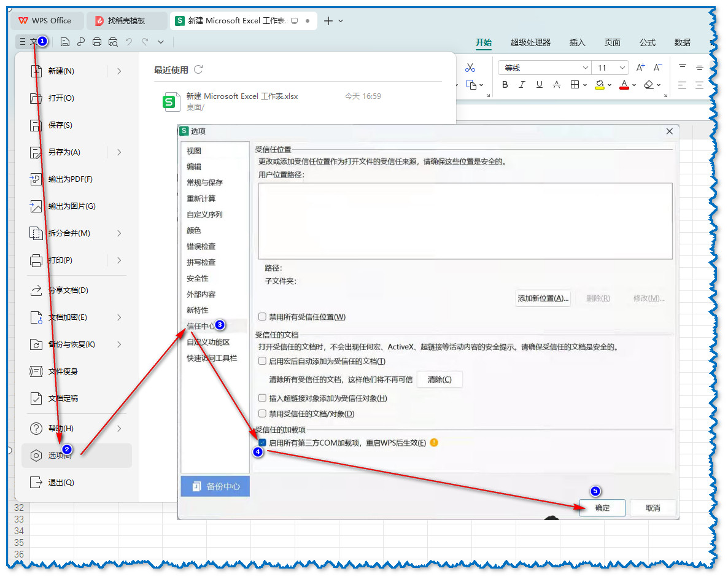Click the Eraser clear format icon
728x579 pixels.
(x=649, y=85)
